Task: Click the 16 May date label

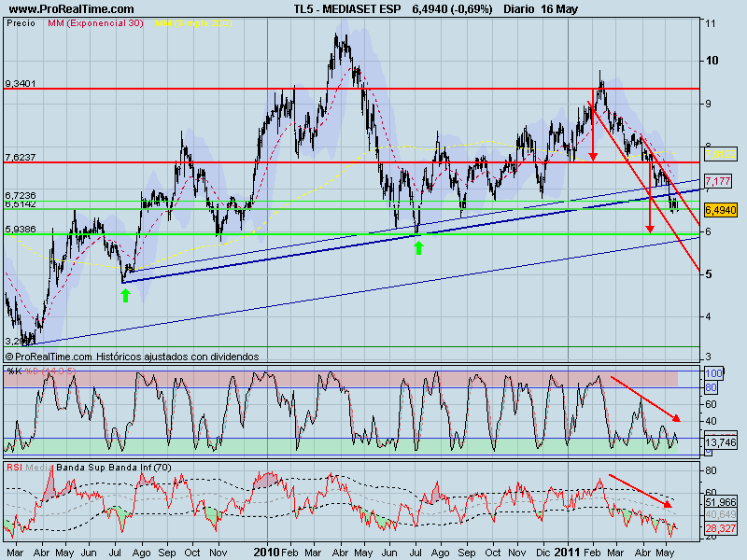Action: (x=559, y=9)
